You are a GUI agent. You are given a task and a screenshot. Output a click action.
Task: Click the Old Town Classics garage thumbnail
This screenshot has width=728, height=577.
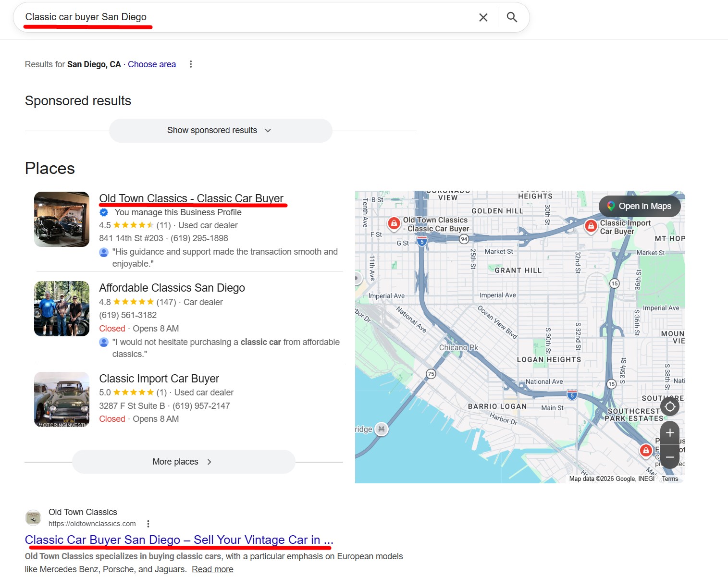pyautogui.click(x=62, y=219)
